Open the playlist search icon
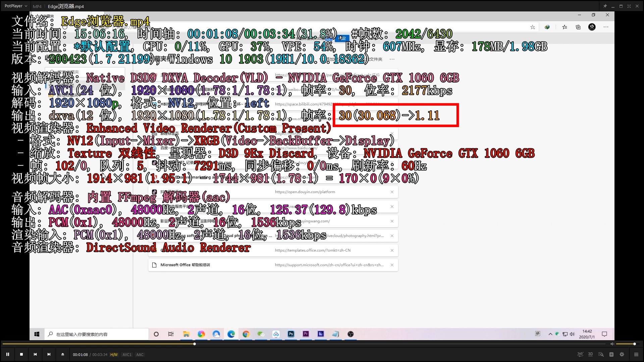This screenshot has width=644, height=362. tap(601, 354)
